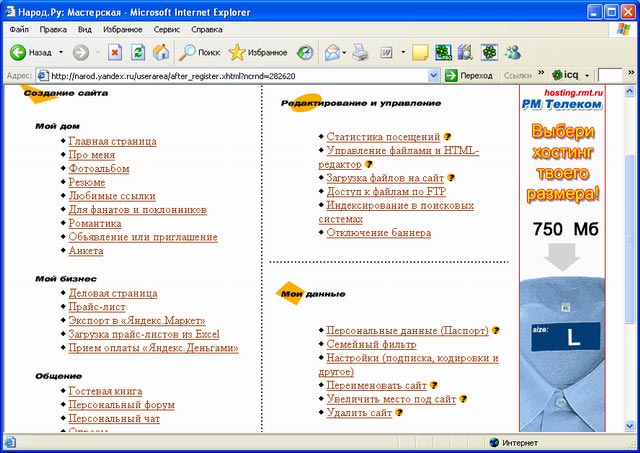
Task: Open Экспорт в «Яндекс.Маркет» link
Action: [x=137, y=320]
